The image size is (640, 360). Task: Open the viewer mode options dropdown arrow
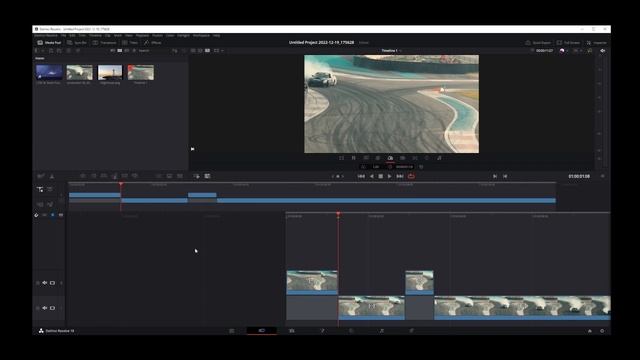[x=222, y=51]
